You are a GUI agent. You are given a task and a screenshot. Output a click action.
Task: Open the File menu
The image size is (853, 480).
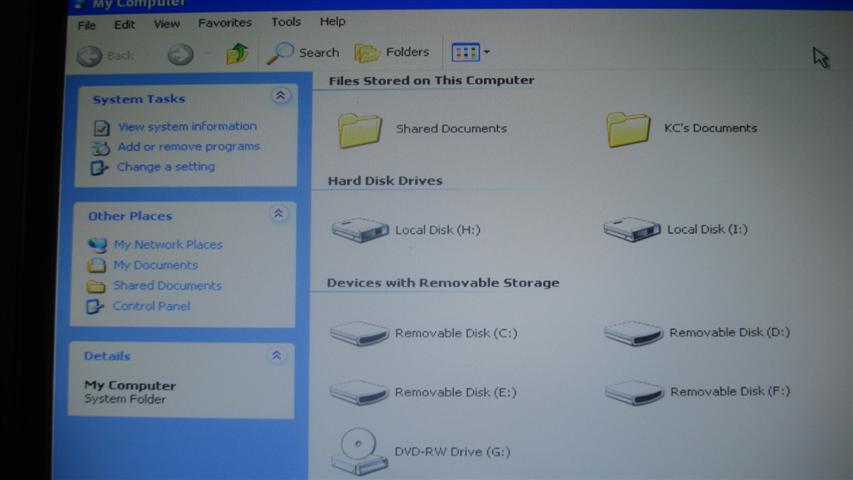(86, 25)
